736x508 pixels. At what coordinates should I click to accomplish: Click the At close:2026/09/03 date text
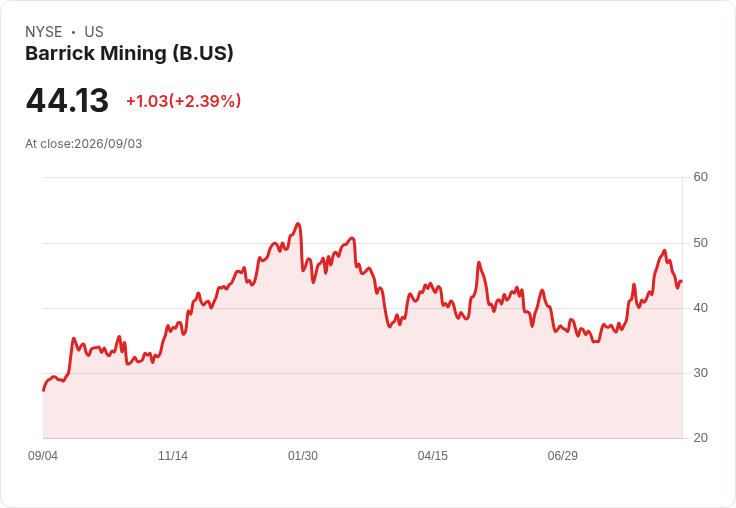click(x=84, y=144)
